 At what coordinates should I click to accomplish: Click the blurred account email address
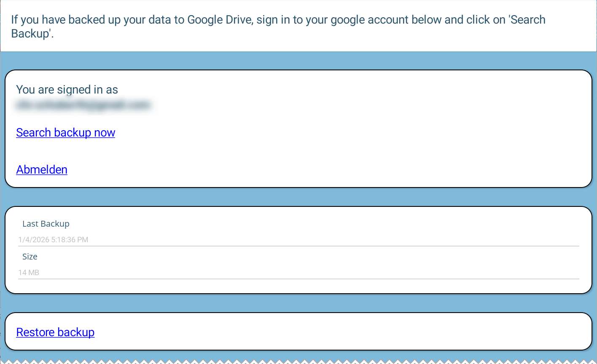(83, 105)
